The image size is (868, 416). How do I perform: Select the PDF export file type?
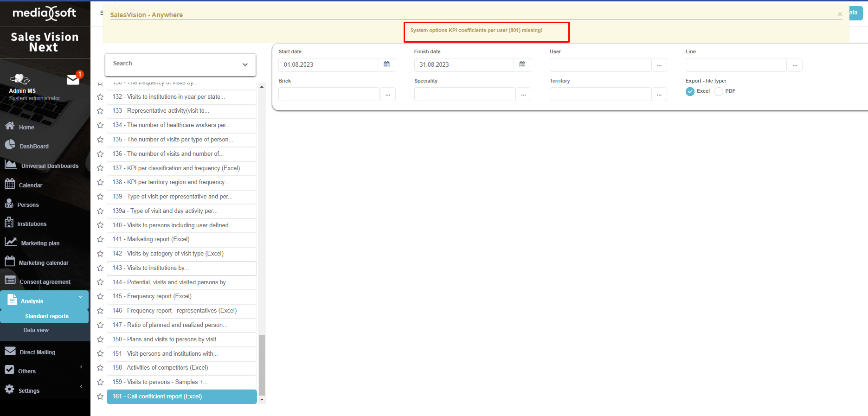(x=718, y=91)
